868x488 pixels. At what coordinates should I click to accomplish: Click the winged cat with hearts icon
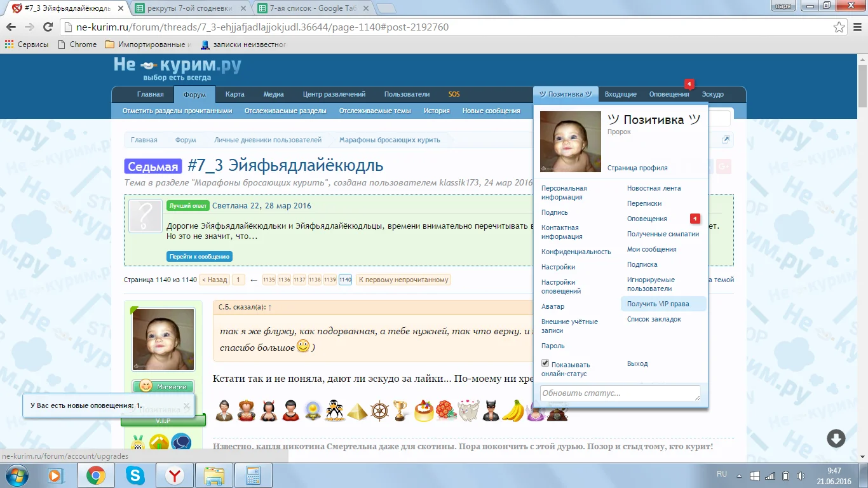click(x=468, y=410)
